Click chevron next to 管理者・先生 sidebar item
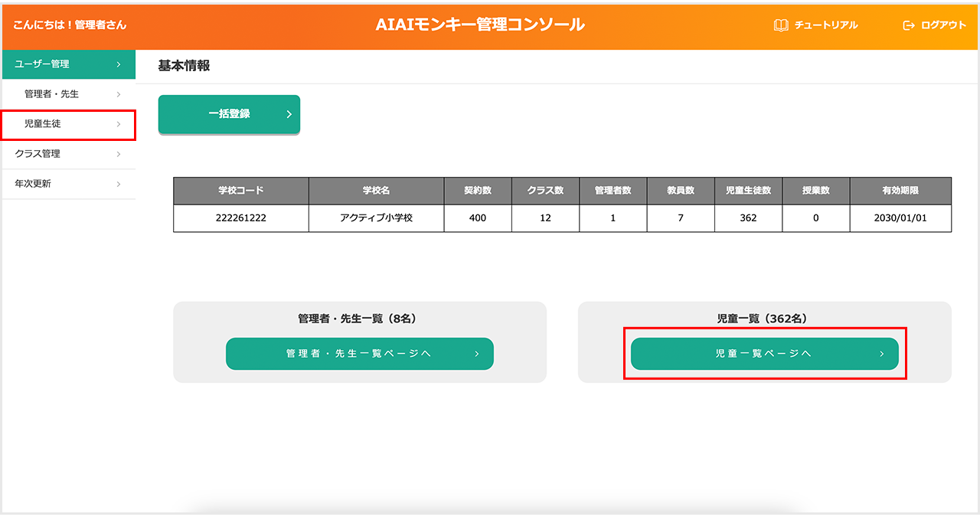 pos(119,94)
